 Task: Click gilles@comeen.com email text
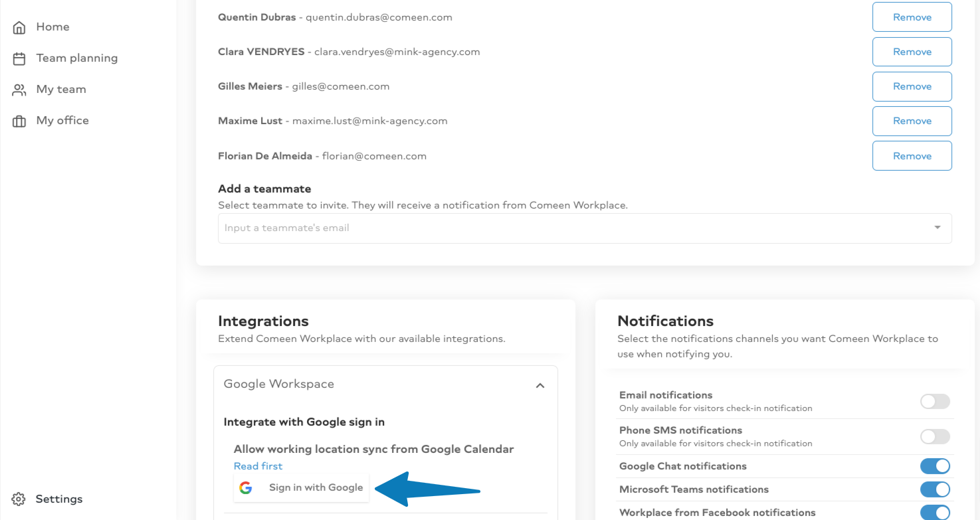[341, 86]
